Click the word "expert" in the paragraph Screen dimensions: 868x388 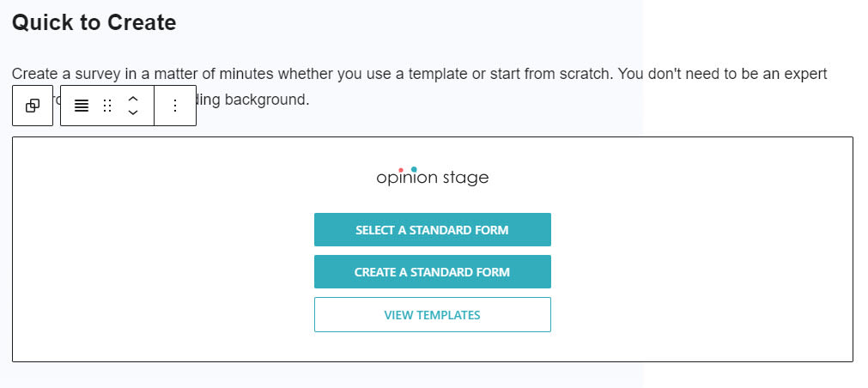pyautogui.click(x=803, y=74)
